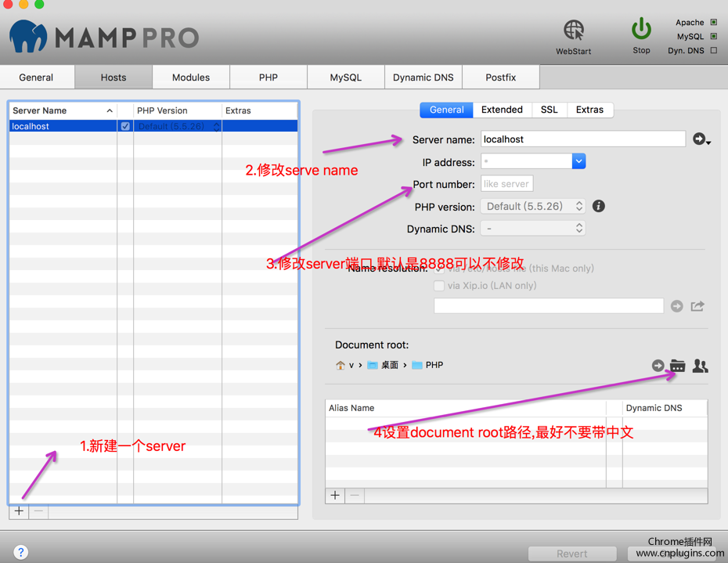This screenshot has width=728, height=563.
Task: Click the Dyn. DNS status indicator
Action: 714,50
